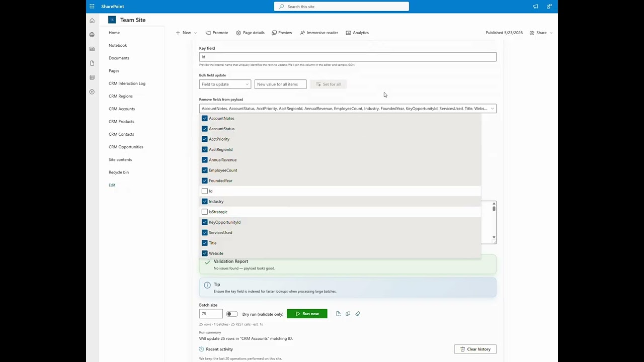The width and height of the screenshot is (644, 362).
Task: Open the My lists database icon
Action: [x=92, y=77]
